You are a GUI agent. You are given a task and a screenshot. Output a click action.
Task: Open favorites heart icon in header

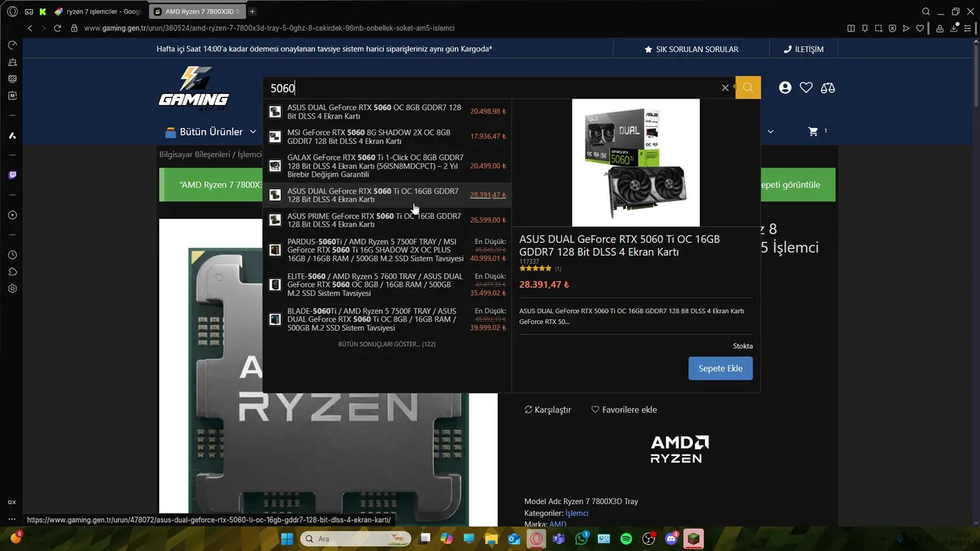[x=806, y=88]
